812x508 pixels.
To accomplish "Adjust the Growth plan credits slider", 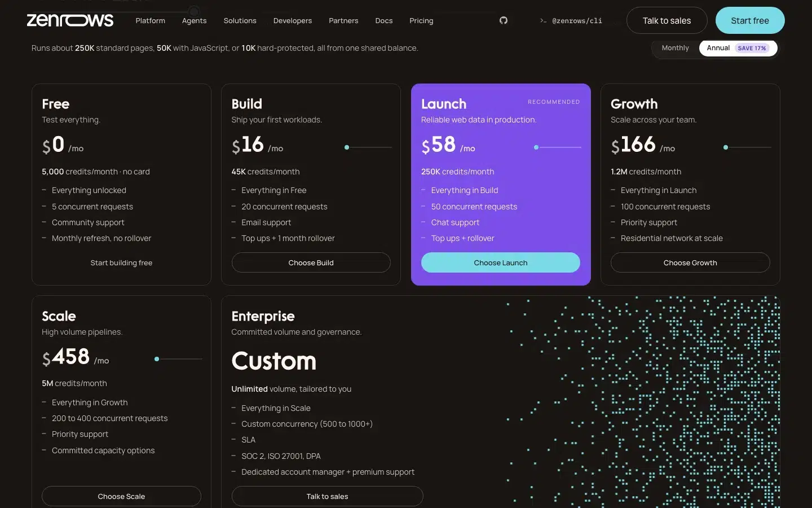I will point(748,147).
